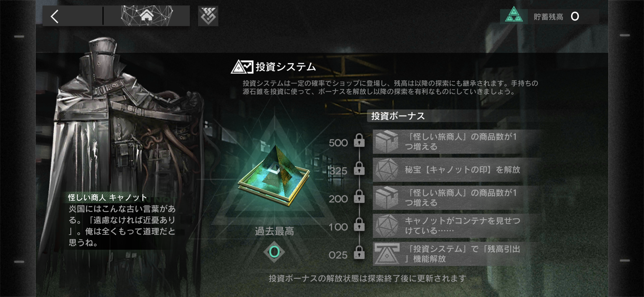Open the chevron emblem menu icon
The image size is (644, 297).
(208, 16)
